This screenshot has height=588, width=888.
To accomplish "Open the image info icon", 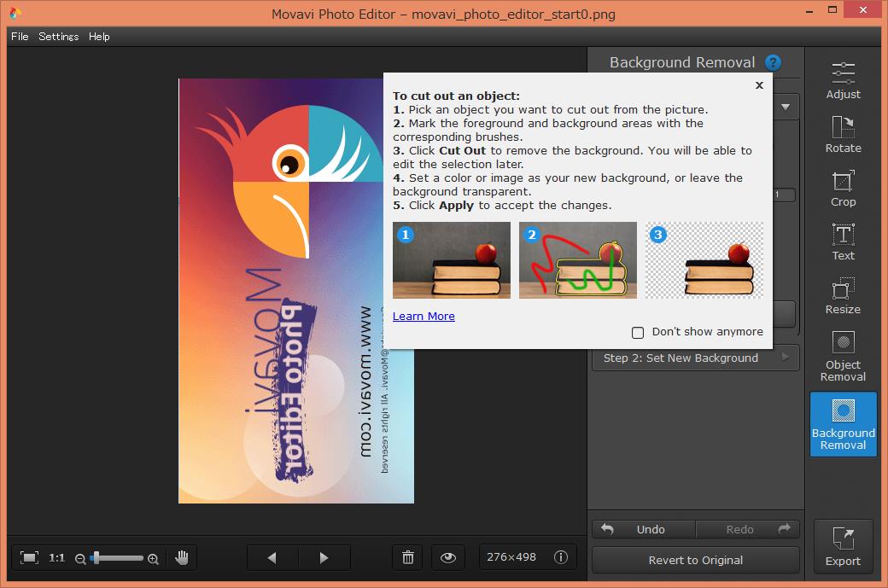I will click(x=561, y=557).
